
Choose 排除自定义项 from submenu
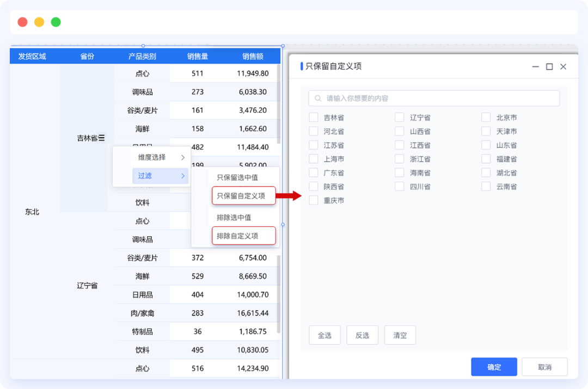tap(244, 236)
